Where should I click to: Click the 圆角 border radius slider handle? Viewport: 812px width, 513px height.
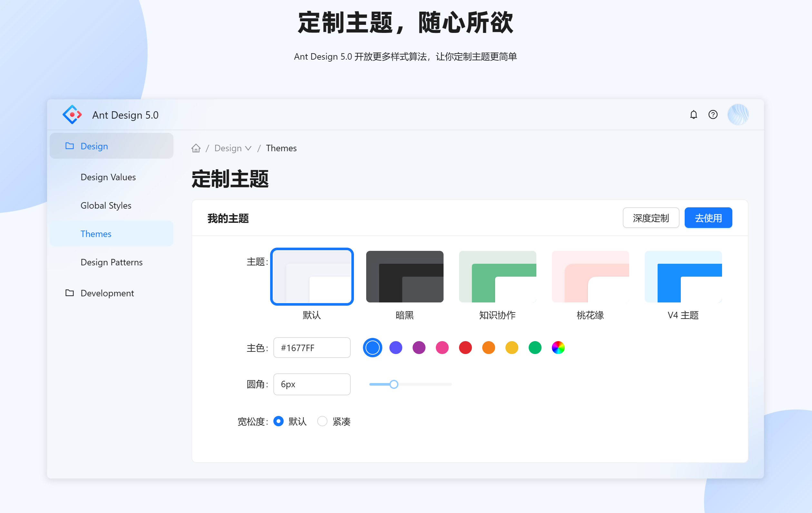coord(394,384)
